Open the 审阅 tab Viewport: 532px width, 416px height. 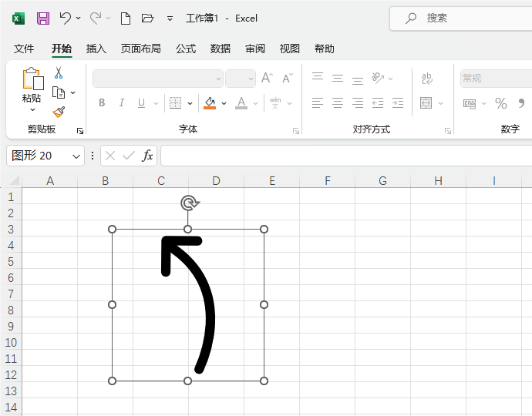click(255, 49)
